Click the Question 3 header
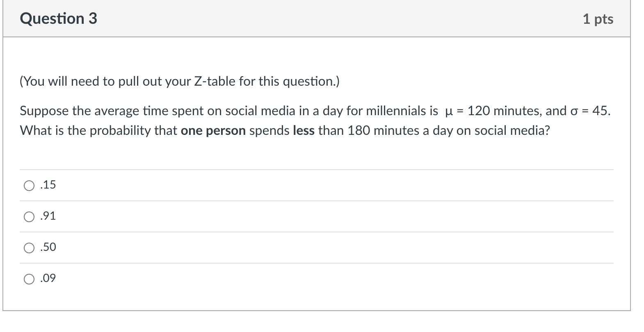The height and width of the screenshot is (332, 644). pyautogui.click(x=59, y=18)
